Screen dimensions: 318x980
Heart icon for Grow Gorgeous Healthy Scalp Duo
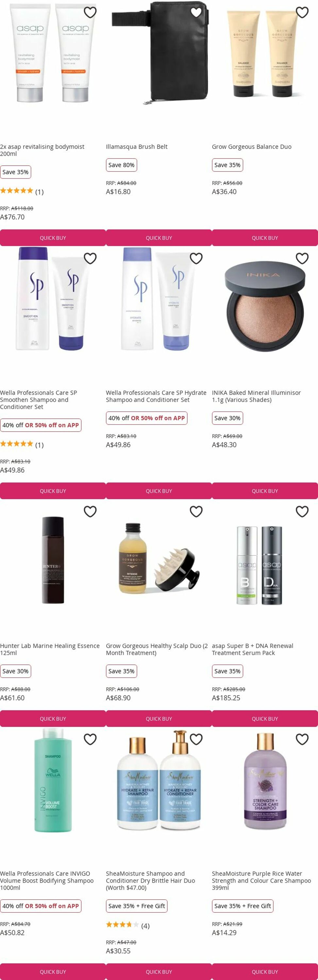pos(196,511)
